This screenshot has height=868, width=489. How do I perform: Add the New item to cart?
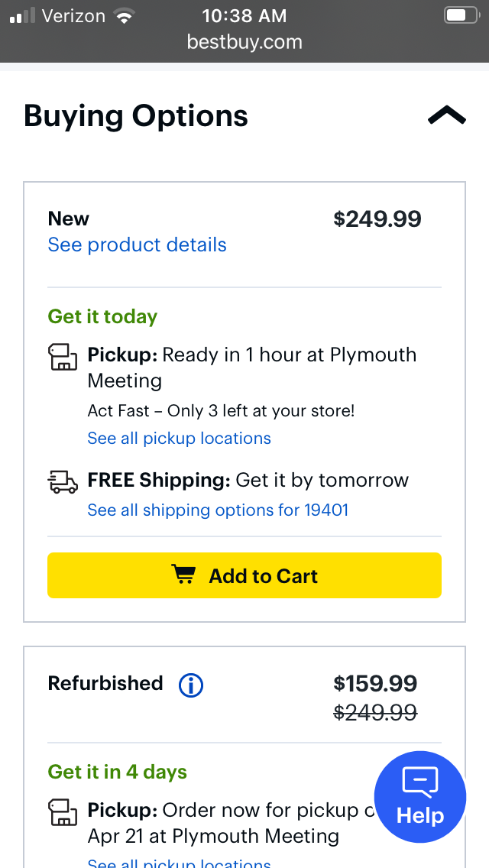coord(244,575)
